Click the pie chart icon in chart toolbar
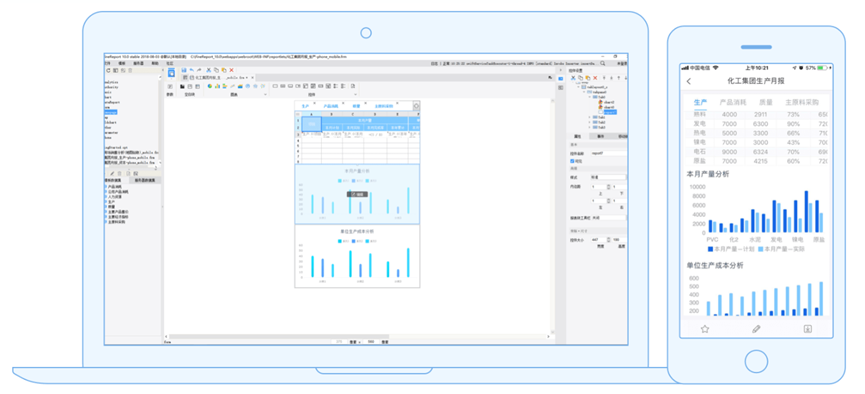865x394 pixels. click(210, 86)
